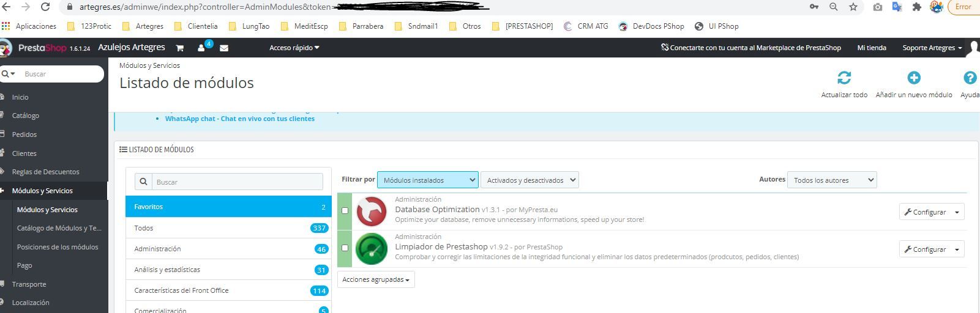Open Clientes in the sidebar
The width and height of the screenshot is (980, 313).
pos(24,153)
